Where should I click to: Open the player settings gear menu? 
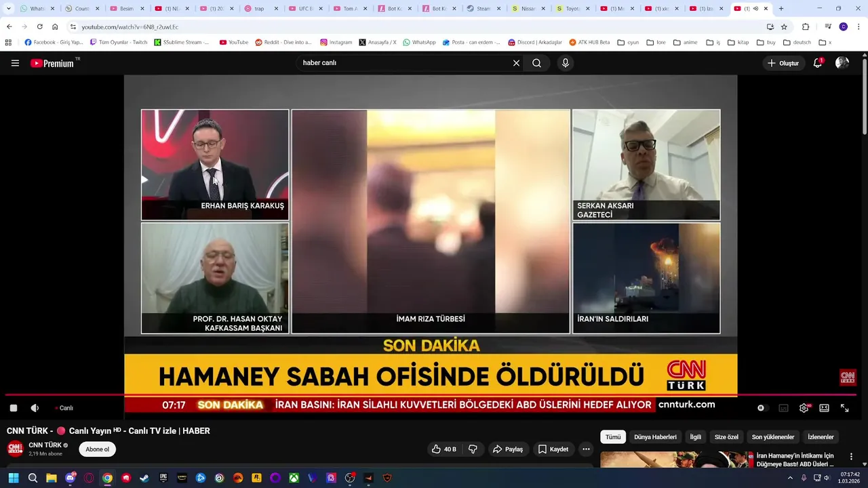[804, 408]
